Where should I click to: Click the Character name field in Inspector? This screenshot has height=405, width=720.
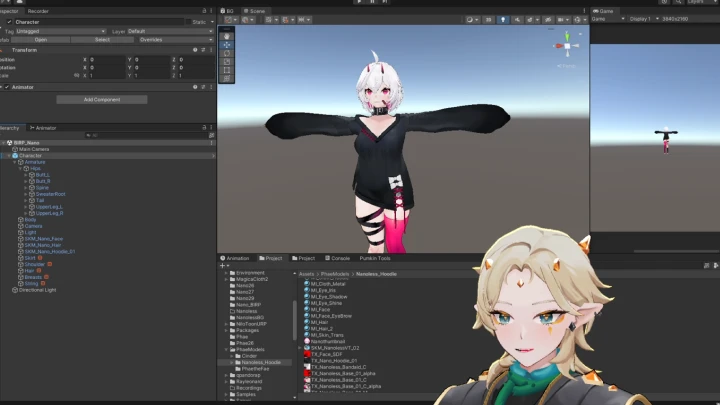99,22
